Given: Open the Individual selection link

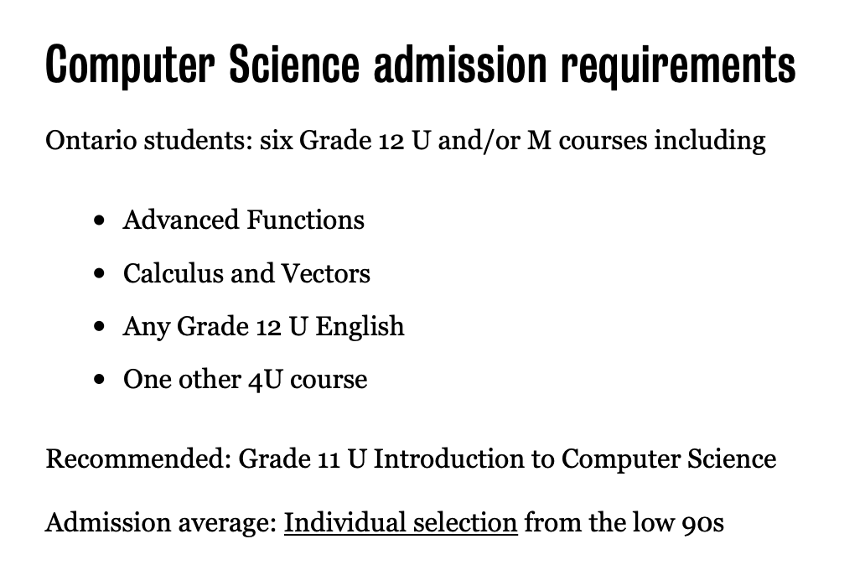Looking at the screenshot, I should click(400, 522).
